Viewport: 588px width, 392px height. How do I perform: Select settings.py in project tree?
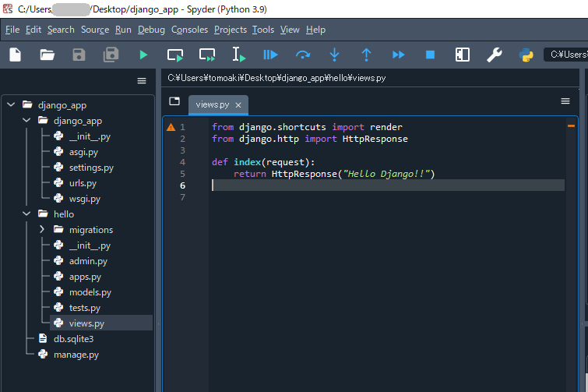pos(91,168)
